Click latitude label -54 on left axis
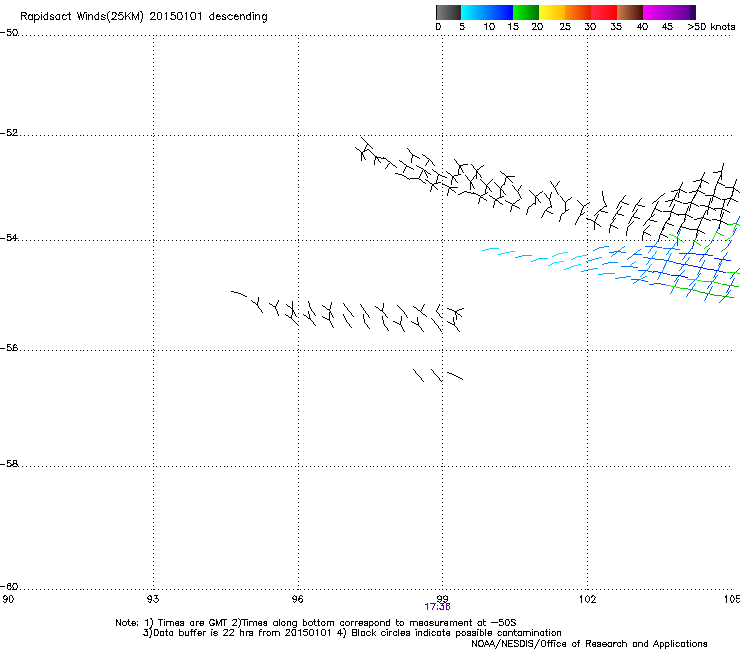The image size is (740, 650). [x=9, y=237]
